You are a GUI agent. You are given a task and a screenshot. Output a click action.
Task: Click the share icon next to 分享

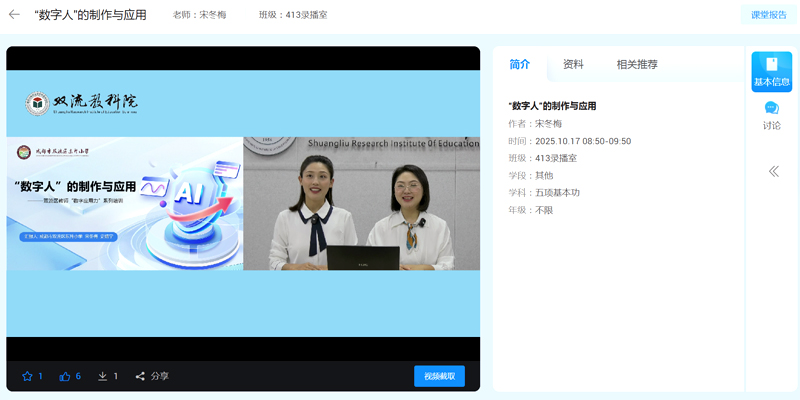pyautogui.click(x=140, y=376)
